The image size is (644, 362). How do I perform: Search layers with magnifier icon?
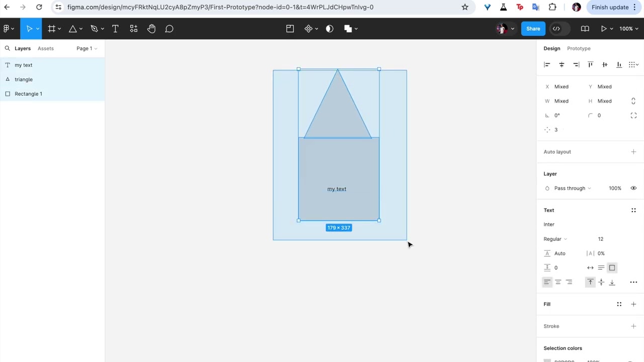[x=8, y=48]
